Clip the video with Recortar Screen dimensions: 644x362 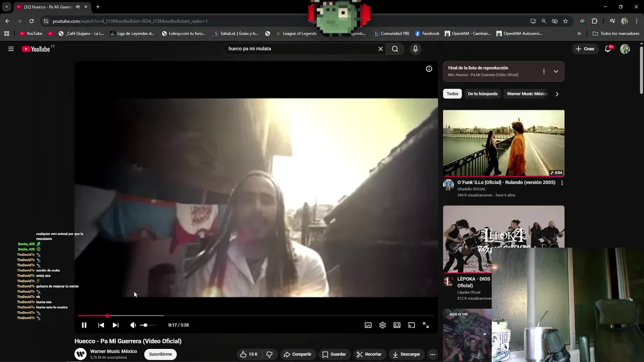[369, 354]
